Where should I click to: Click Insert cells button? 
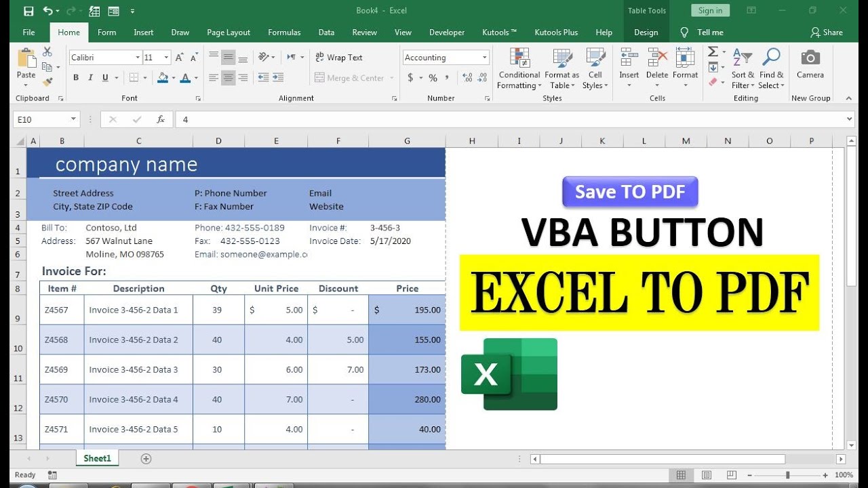click(x=629, y=68)
